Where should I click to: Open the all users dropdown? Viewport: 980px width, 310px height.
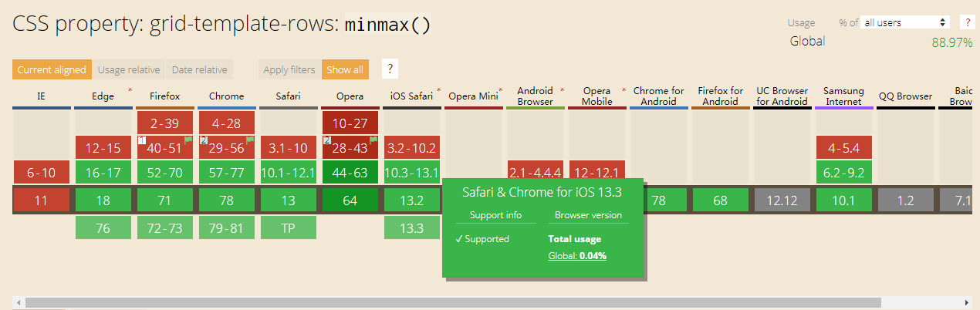906,22
